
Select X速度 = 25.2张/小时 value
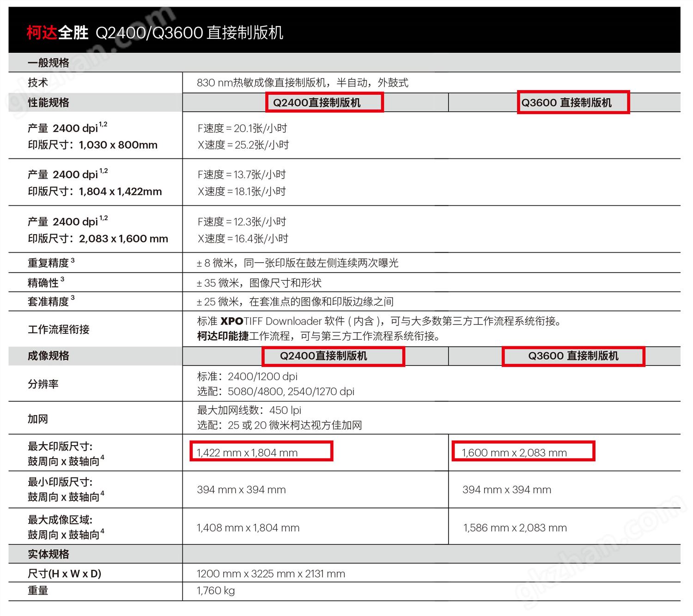pos(243,145)
